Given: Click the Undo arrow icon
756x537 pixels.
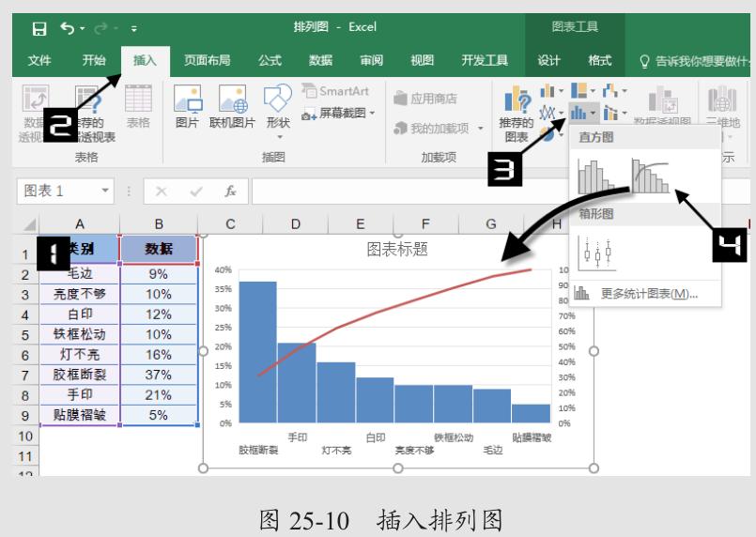Looking at the screenshot, I should (67, 28).
